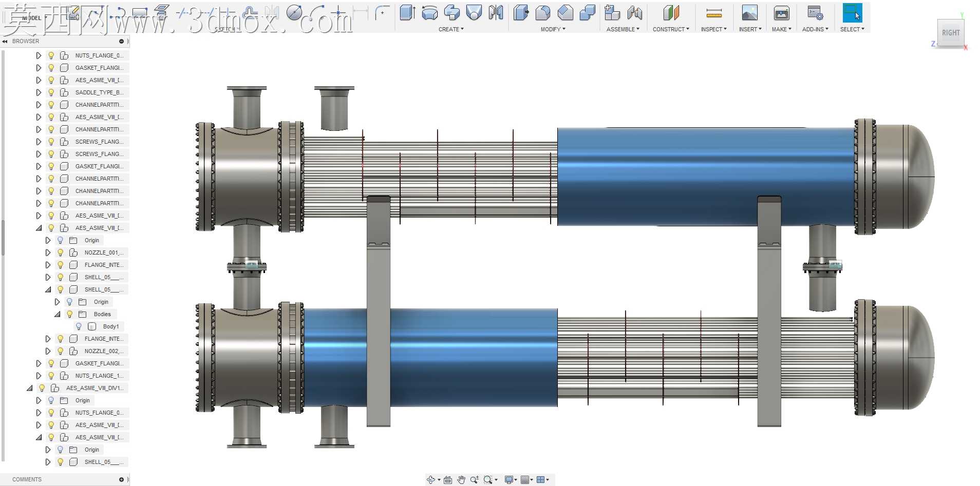Select the SADDLE_TYPE_B tree label
980x486 pixels.
99,92
